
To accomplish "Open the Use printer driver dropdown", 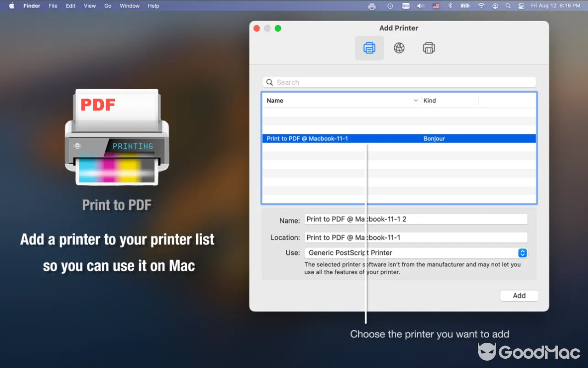I will coord(522,253).
